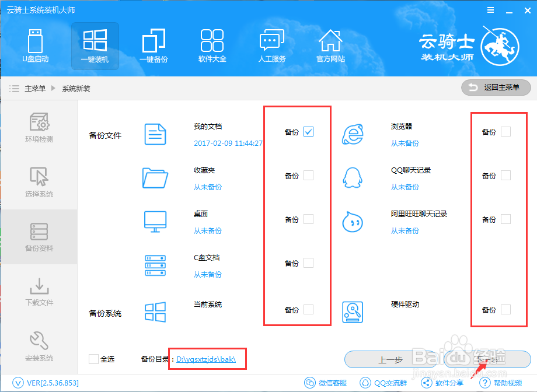Open the 一键备份 one-click backup tool
This screenshot has width=537, height=392.
(154, 45)
